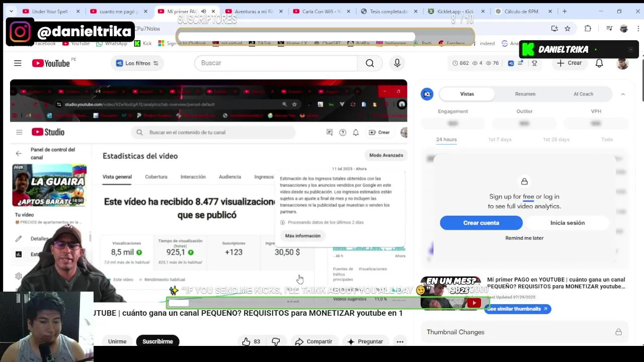Click the search magnifier button

point(370,63)
